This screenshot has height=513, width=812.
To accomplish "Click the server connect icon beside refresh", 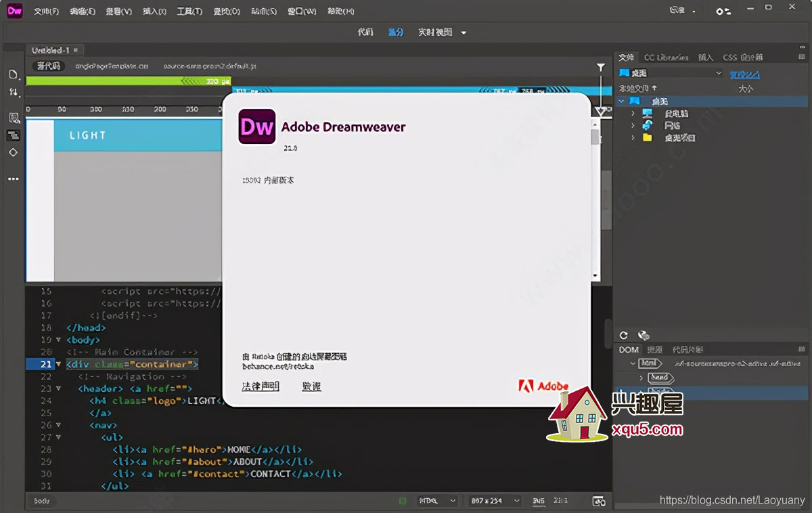I will click(x=644, y=335).
